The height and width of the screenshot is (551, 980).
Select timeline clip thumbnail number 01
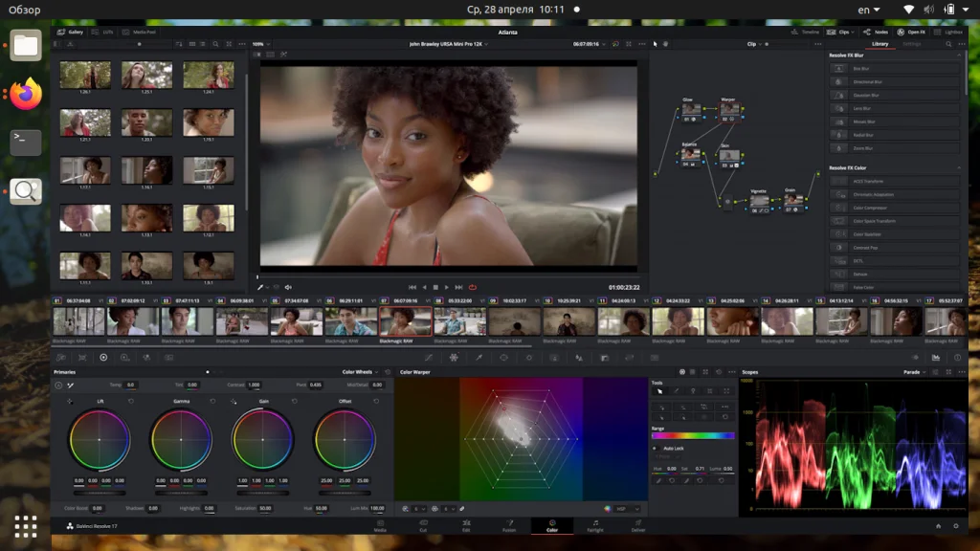pos(78,320)
